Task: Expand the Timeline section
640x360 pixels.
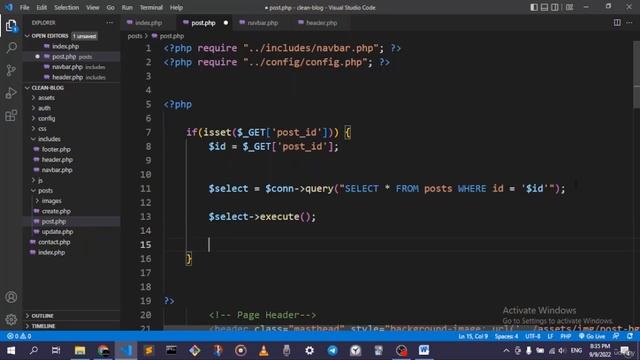Action: (x=43, y=326)
